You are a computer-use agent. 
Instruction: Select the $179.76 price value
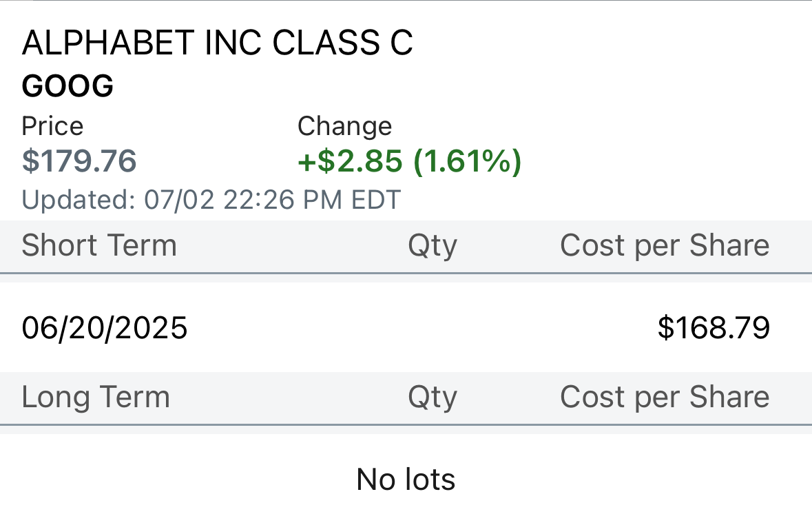[x=79, y=161]
